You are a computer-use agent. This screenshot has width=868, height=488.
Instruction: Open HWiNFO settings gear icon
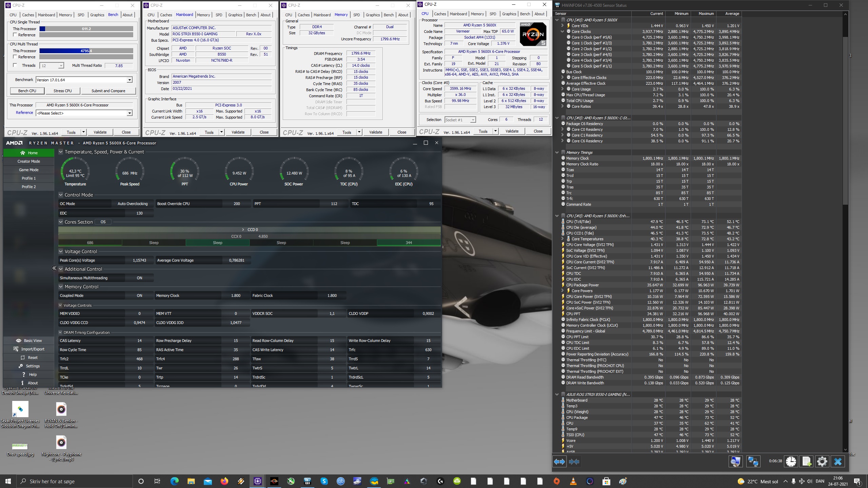point(822,461)
